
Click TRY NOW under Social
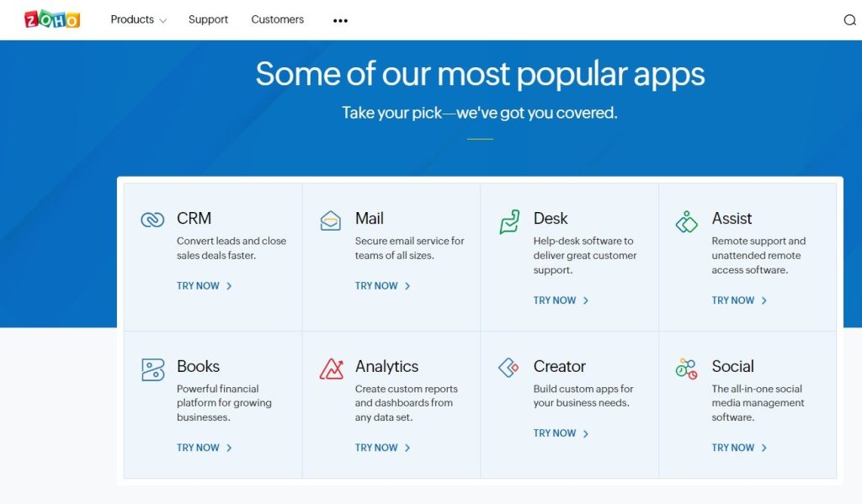pyautogui.click(x=733, y=447)
